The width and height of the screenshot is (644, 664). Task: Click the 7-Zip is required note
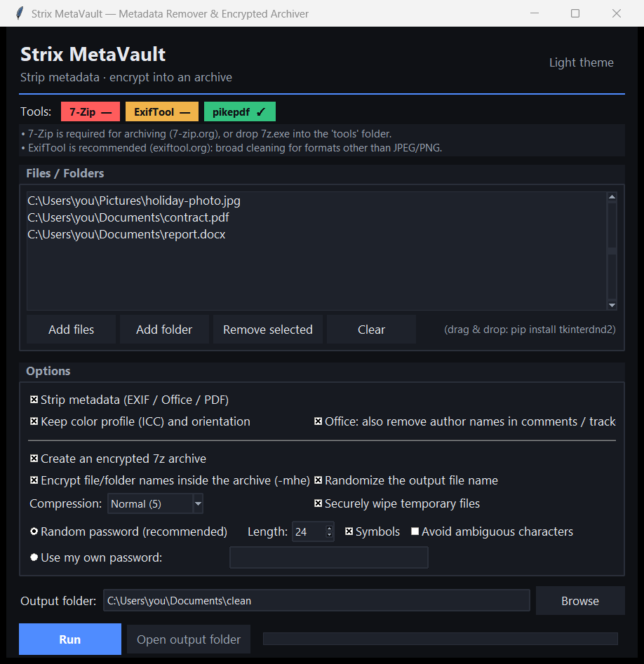(x=206, y=134)
